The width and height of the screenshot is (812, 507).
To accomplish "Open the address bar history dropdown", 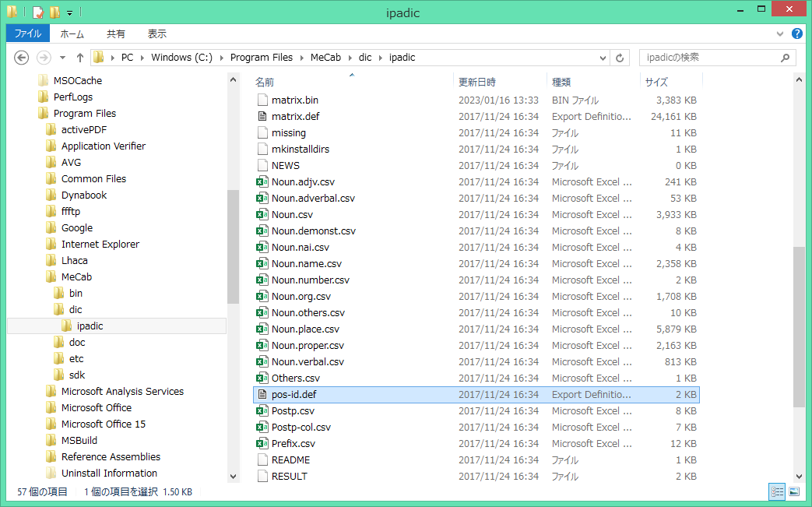I will coord(603,58).
